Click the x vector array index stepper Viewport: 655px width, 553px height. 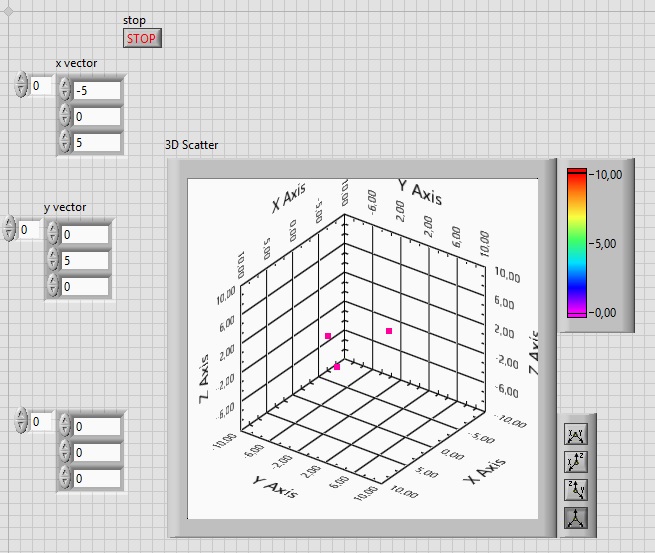click(21, 85)
